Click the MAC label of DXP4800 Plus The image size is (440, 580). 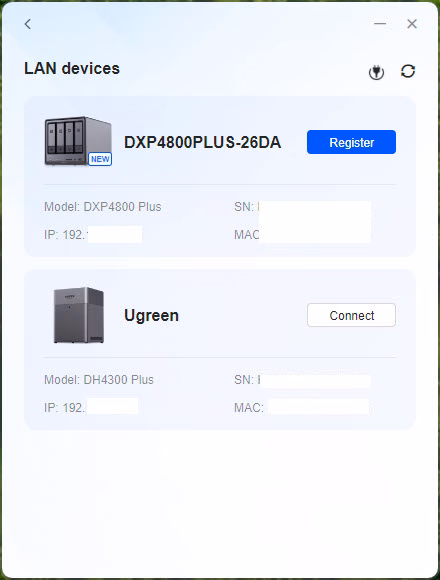[247, 235]
